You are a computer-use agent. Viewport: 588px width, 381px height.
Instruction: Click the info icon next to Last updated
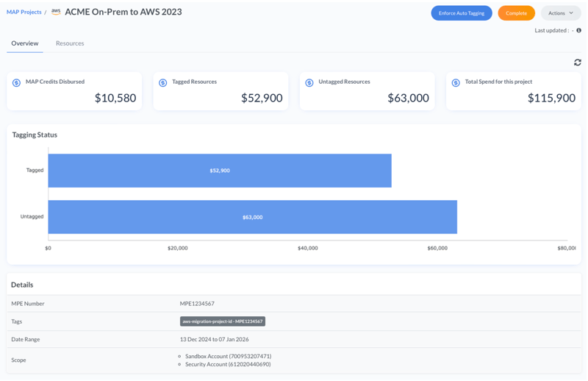pyautogui.click(x=578, y=30)
